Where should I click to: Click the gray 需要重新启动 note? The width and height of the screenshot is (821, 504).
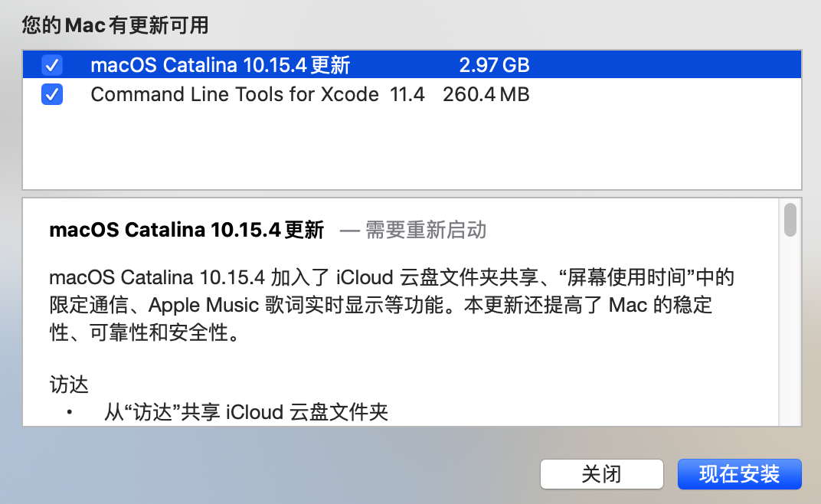tap(426, 230)
